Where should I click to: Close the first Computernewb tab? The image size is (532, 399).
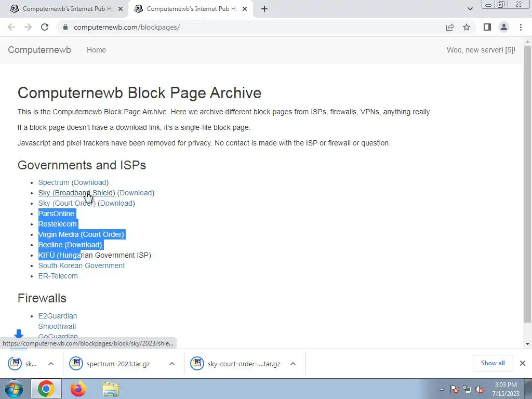click(x=121, y=9)
